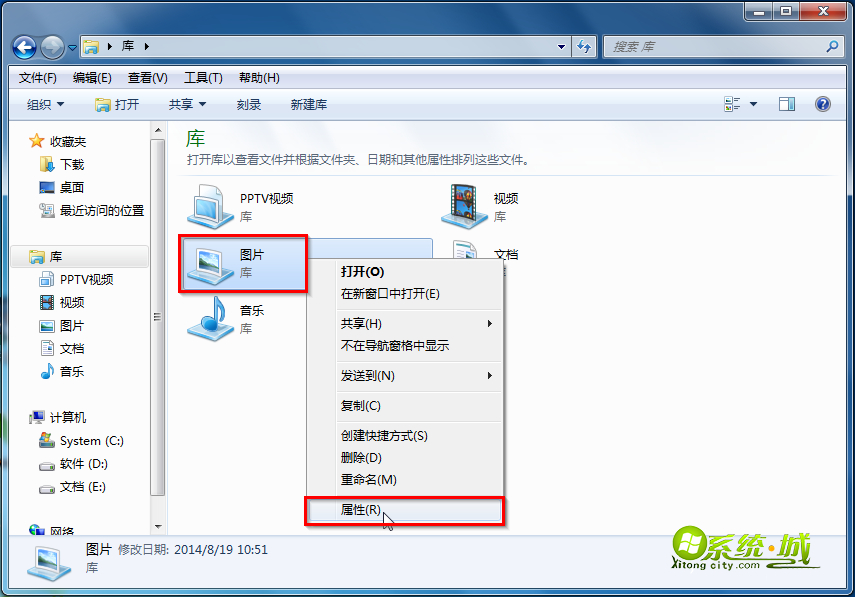Select the 视频 library film icon
Viewport: 855px width, 597px height.
[464, 207]
